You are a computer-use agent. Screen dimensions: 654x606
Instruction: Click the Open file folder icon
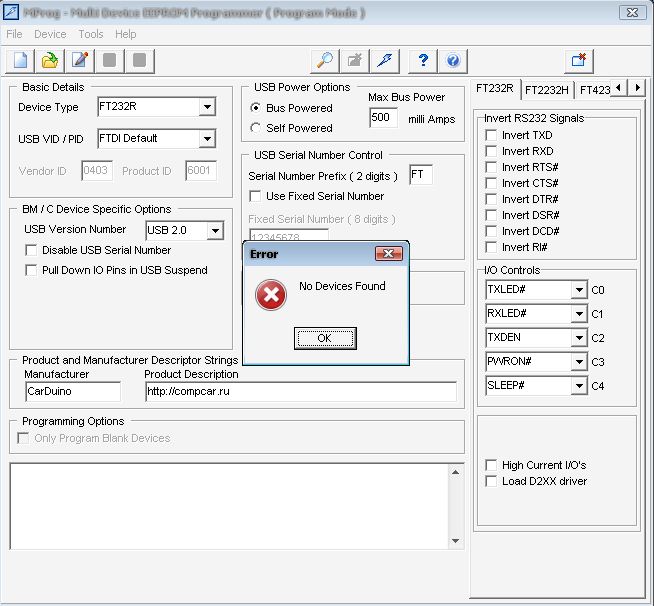50,60
